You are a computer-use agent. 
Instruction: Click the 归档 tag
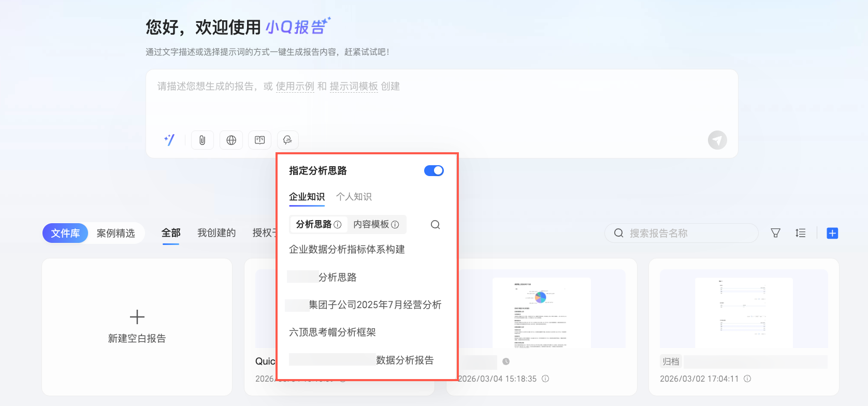coord(671,361)
